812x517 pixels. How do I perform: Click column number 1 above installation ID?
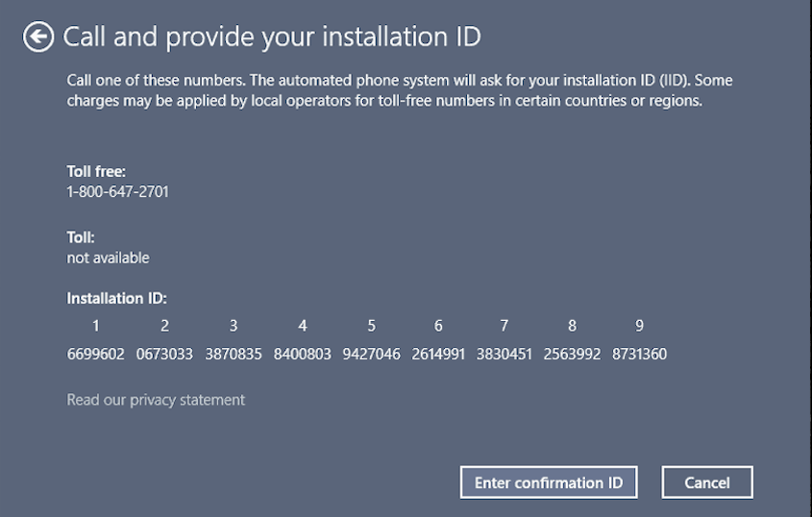(96, 326)
